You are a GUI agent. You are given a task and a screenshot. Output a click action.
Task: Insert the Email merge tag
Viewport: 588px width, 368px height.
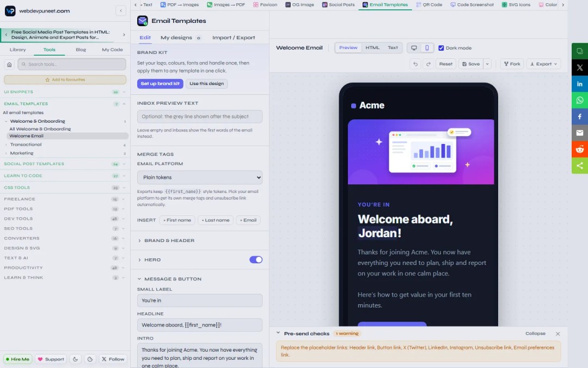click(248, 220)
